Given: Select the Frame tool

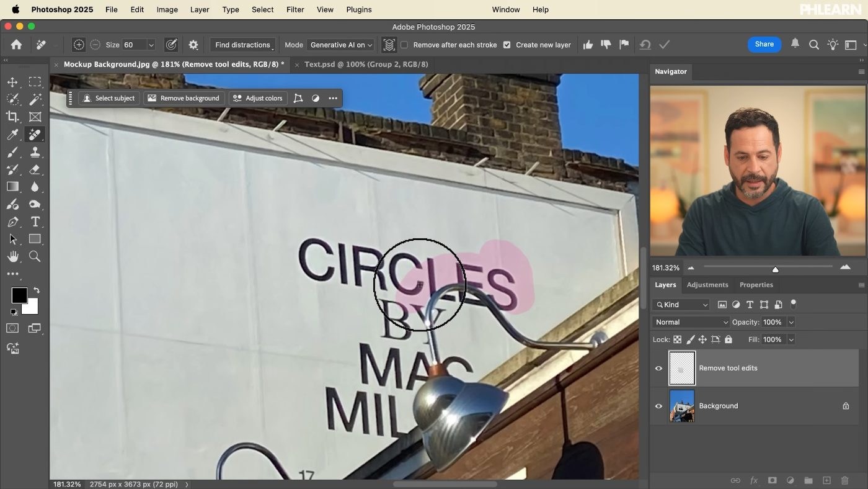Looking at the screenshot, I should pos(35,117).
